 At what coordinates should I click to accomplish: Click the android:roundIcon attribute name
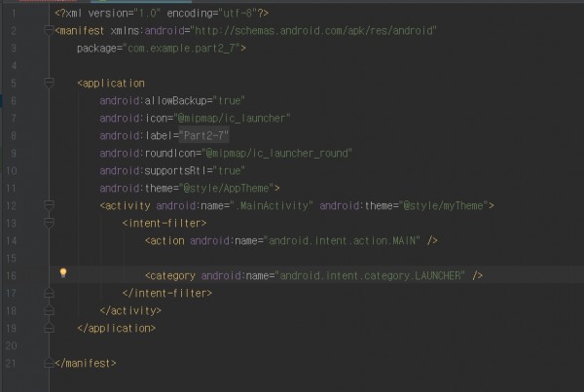point(148,154)
